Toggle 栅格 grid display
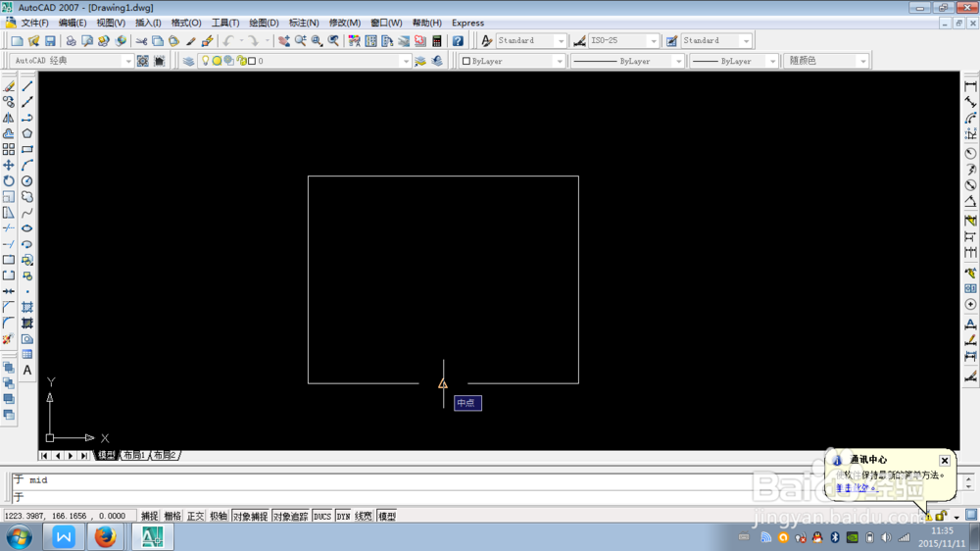 click(172, 516)
